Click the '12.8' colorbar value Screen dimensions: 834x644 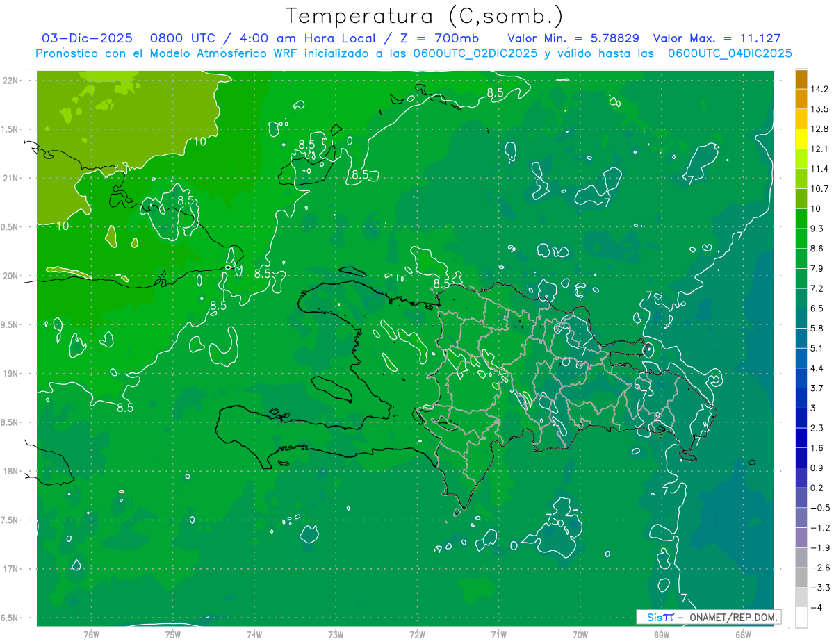[x=820, y=129]
